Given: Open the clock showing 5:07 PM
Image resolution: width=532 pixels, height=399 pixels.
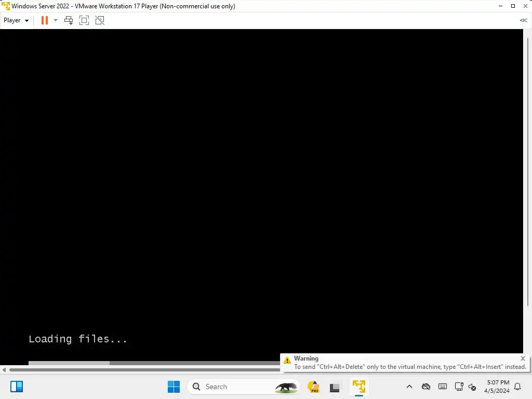Looking at the screenshot, I should pyautogui.click(x=497, y=387).
